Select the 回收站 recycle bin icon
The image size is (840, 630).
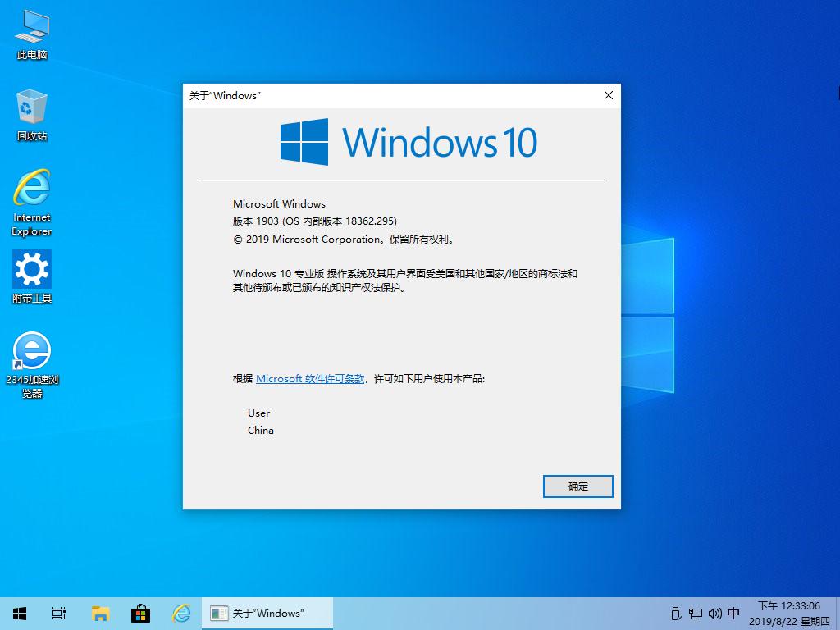32,115
